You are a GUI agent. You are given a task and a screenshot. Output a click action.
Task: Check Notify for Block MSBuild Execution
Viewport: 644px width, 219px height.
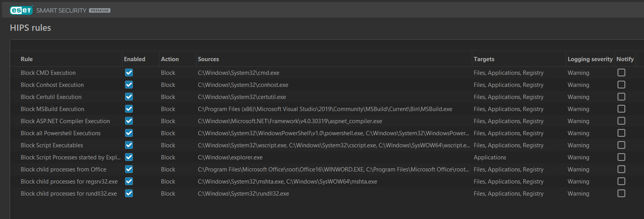pos(621,109)
